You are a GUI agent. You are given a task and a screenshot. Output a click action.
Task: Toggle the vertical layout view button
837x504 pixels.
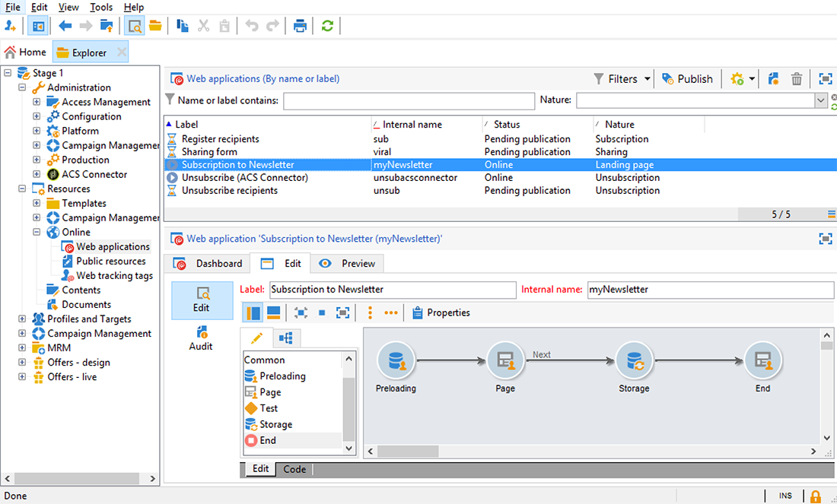pyautogui.click(x=254, y=312)
